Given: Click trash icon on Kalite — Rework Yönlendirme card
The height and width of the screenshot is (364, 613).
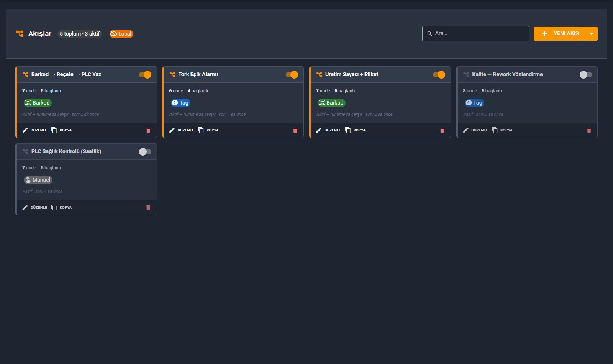Looking at the screenshot, I should coord(589,130).
